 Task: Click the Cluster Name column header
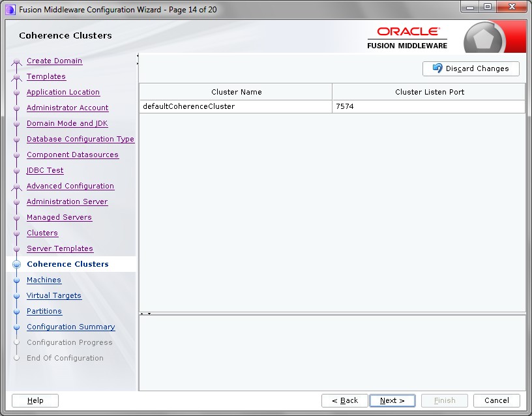tap(235, 92)
